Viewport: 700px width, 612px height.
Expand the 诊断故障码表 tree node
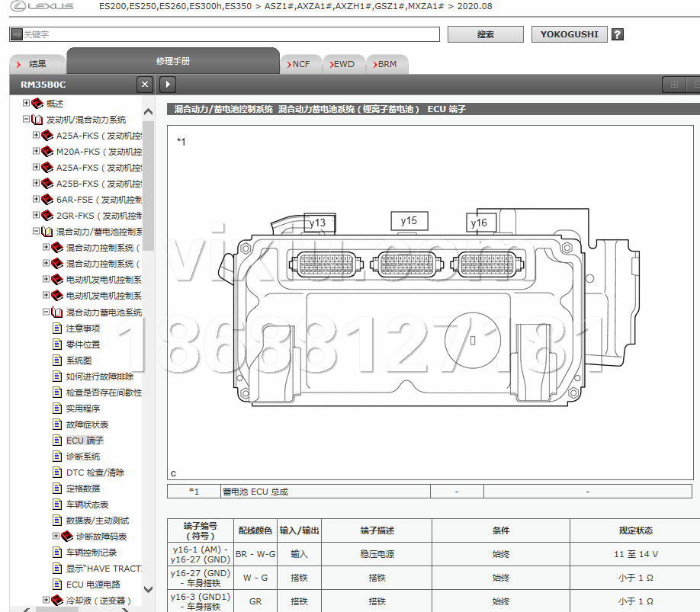[x=56, y=537]
